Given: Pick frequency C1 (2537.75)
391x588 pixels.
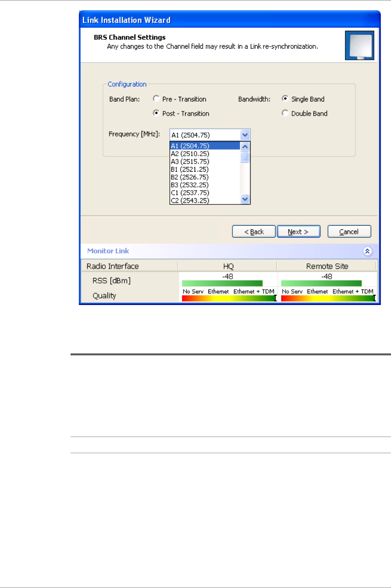Looking at the screenshot, I should tap(205, 193).
